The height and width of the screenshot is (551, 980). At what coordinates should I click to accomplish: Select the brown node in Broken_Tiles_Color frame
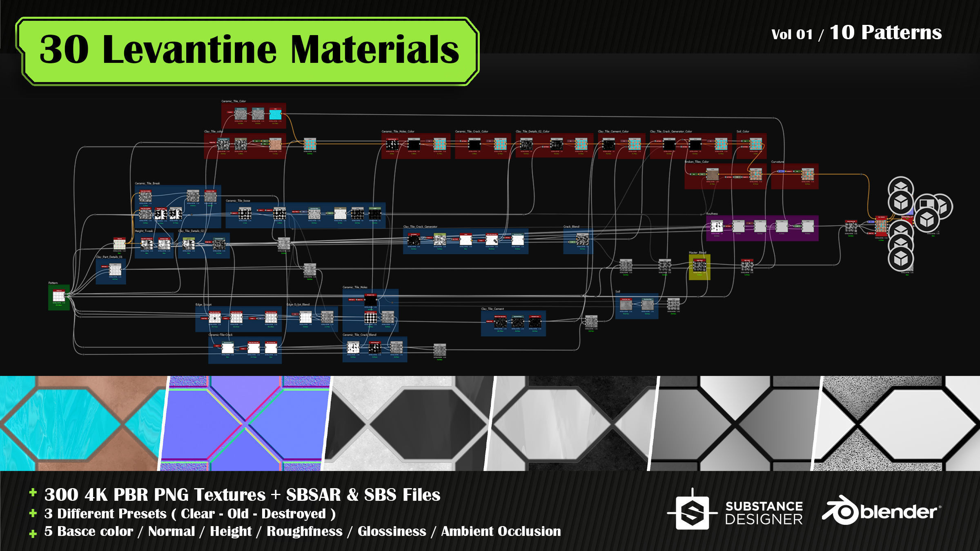[x=712, y=175]
